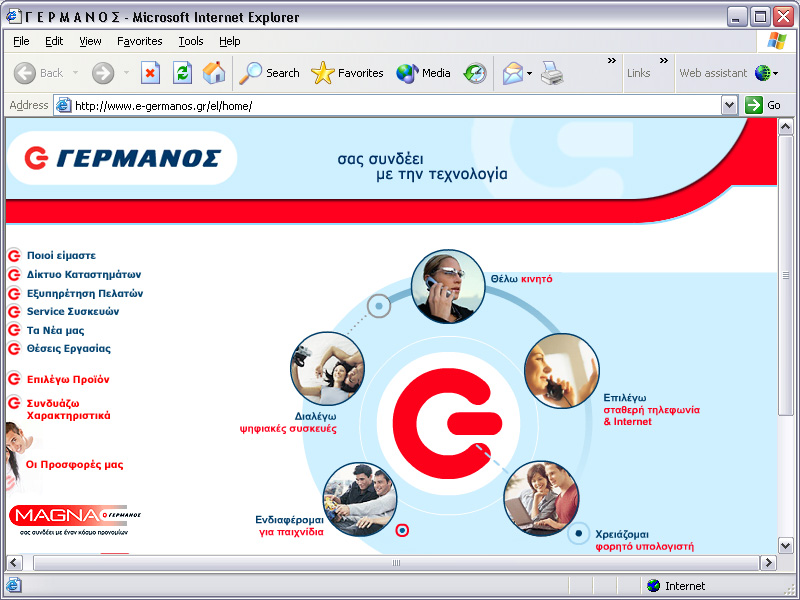Open the History icon in the toolbar
Image resolution: width=800 pixels, height=600 pixels.
[475, 73]
